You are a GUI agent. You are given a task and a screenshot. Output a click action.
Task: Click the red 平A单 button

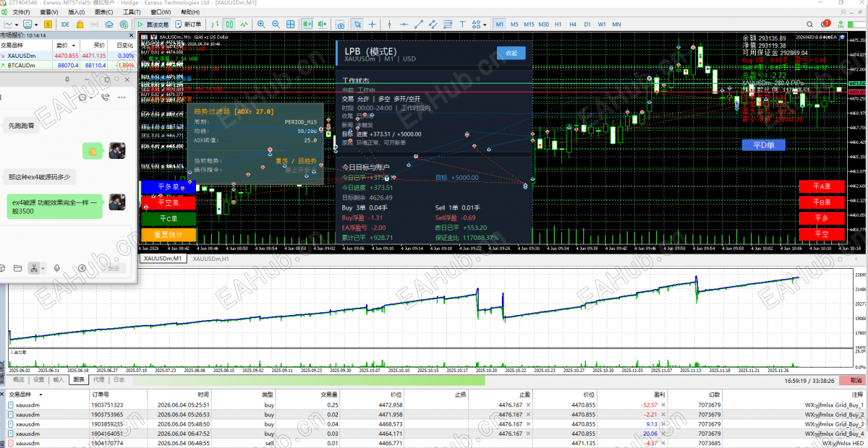click(820, 186)
